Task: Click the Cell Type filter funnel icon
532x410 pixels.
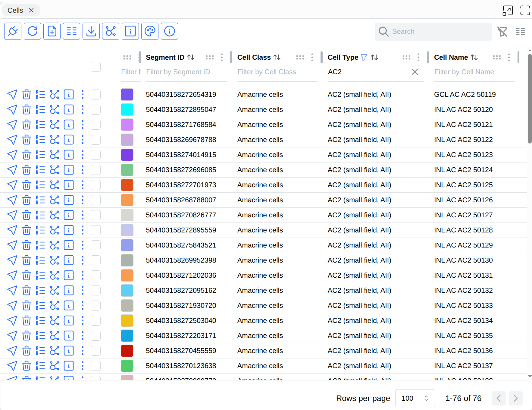Action: pos(364,57)
